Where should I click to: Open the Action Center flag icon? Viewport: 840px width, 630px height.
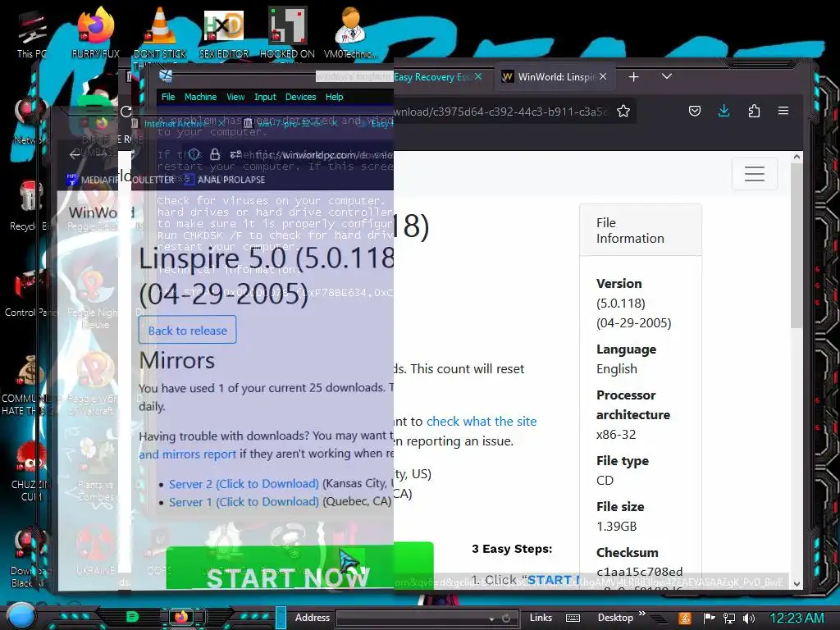[x=710, y=619]
